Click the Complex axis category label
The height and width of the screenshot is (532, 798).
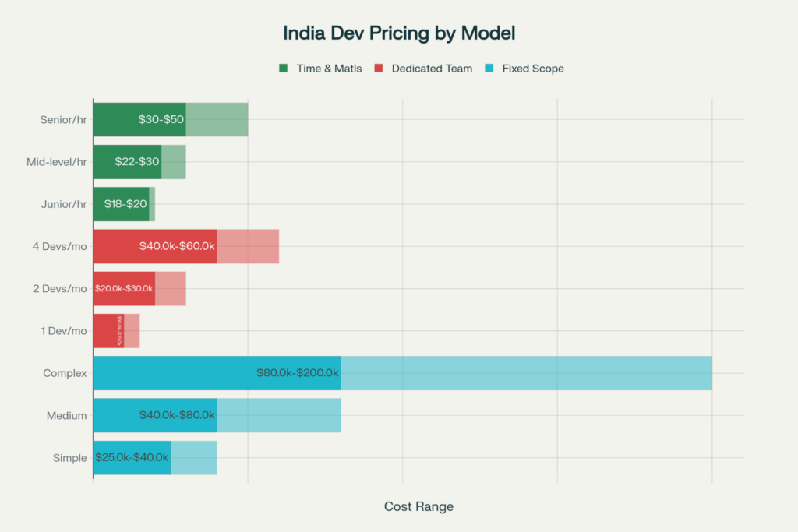point(65,373)
